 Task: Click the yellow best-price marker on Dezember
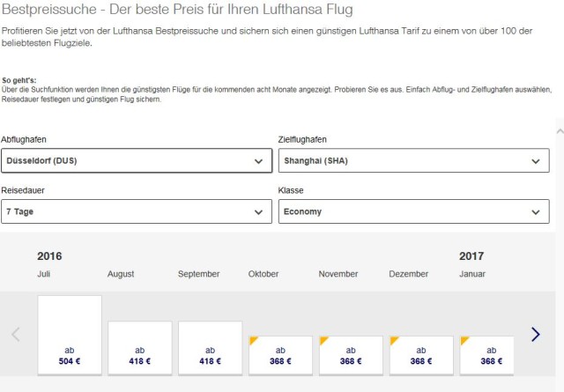(x=394, y=340)
